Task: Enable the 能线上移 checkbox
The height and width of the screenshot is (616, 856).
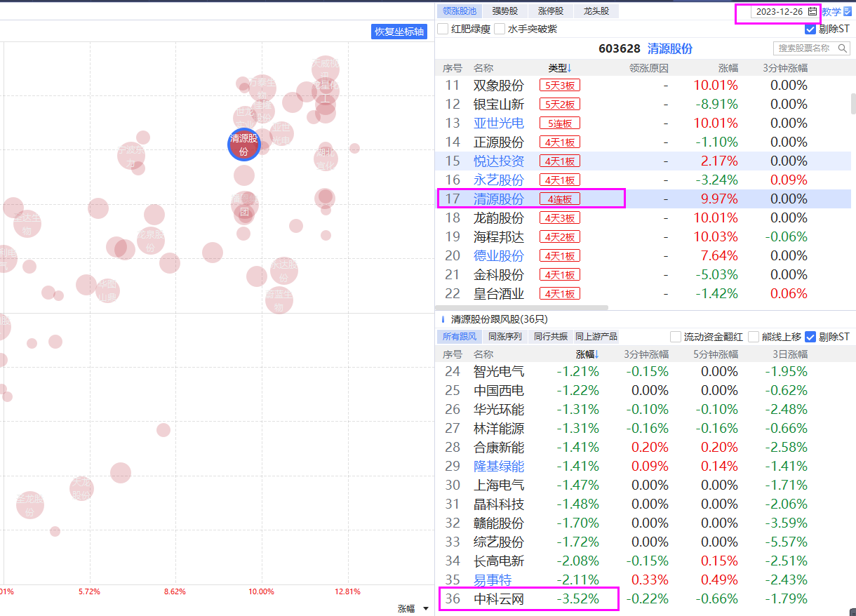Action: click(754, 337)
